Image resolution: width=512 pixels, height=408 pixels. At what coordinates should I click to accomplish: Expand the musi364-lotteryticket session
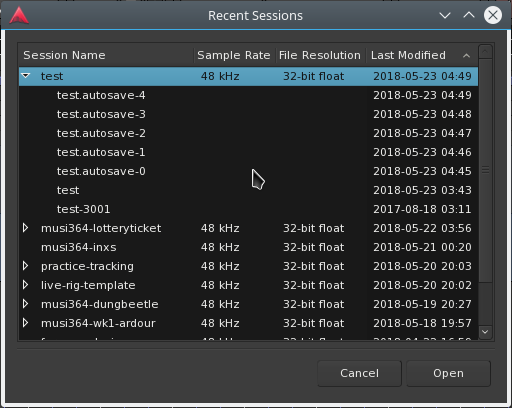tap(25, 228)
